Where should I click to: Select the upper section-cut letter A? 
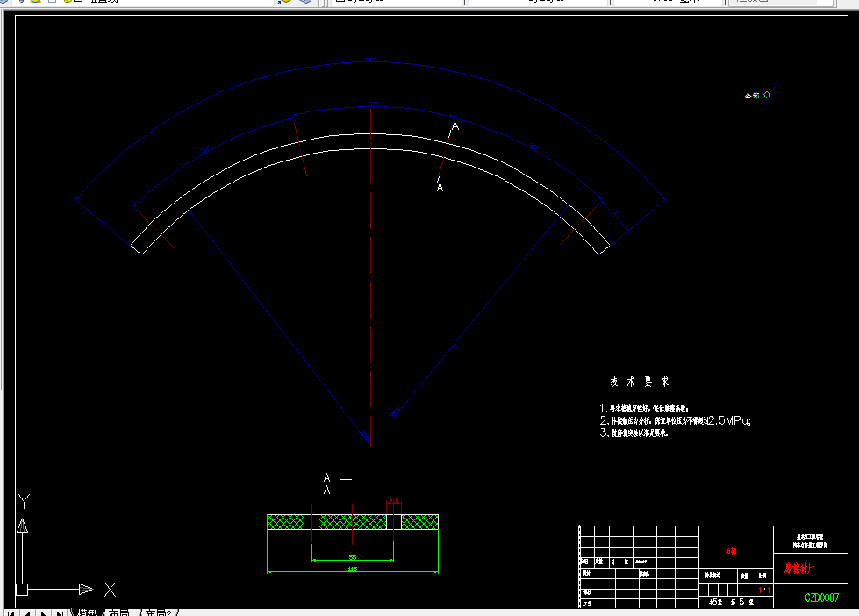pos(455,126)
